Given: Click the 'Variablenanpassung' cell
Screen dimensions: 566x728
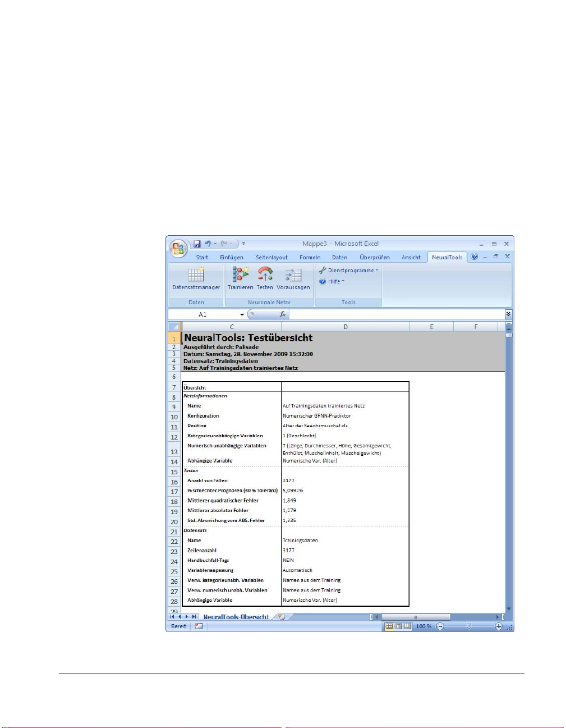Looking at the screenshot, I should click(210, 570).
